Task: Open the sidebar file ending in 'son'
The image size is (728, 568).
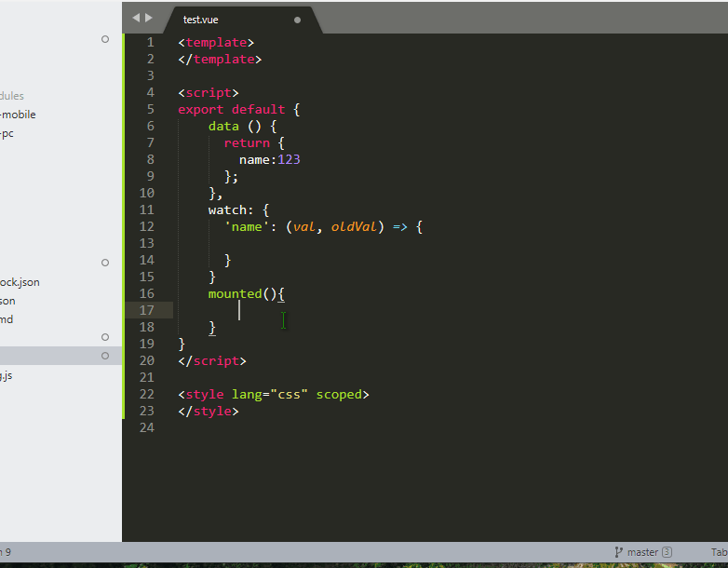Action: (7, 301)
